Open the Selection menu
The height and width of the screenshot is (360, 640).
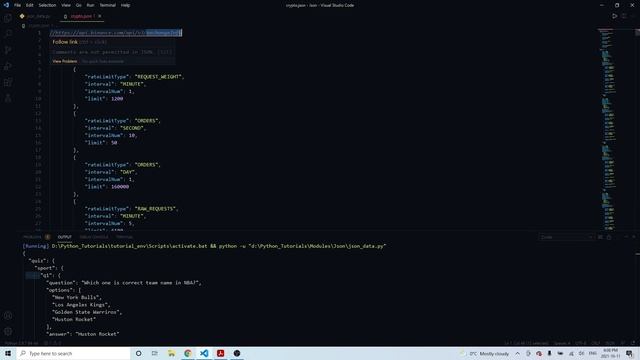click(47, 5)
